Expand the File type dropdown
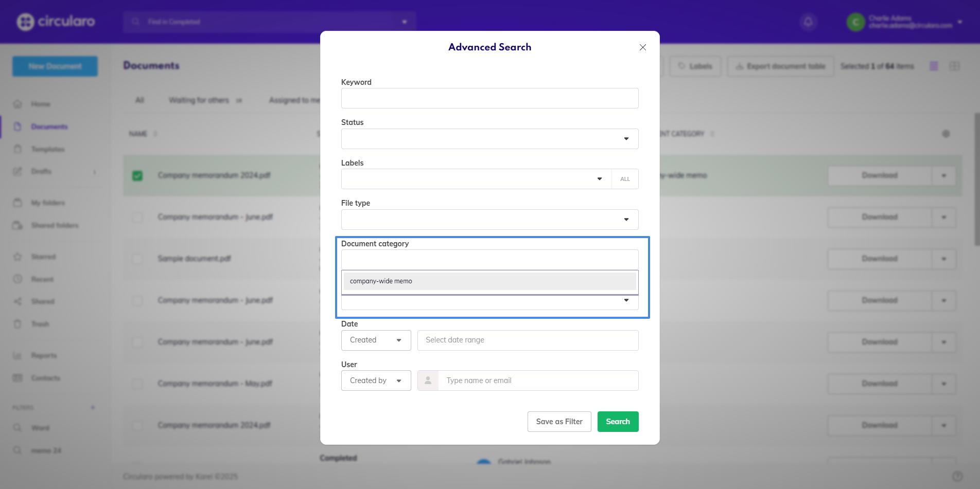This screenshot has width=980, height=489. pos(489,220)
